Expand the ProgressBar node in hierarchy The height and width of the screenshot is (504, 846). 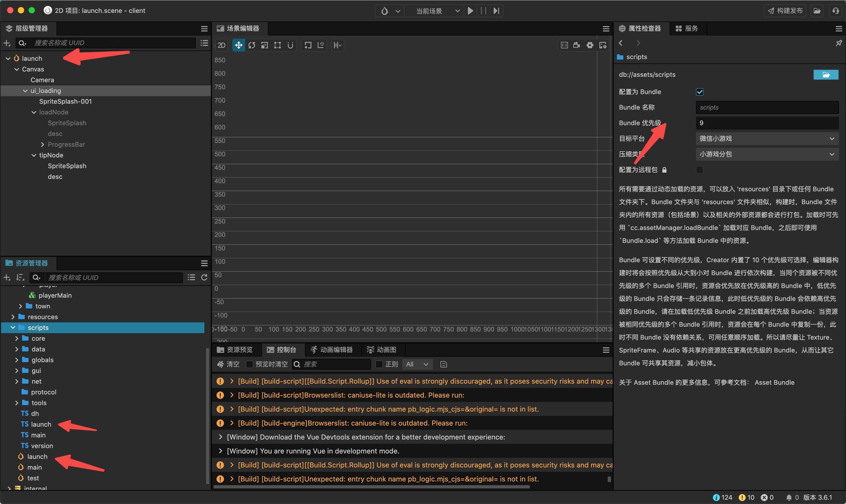point(42,144)
